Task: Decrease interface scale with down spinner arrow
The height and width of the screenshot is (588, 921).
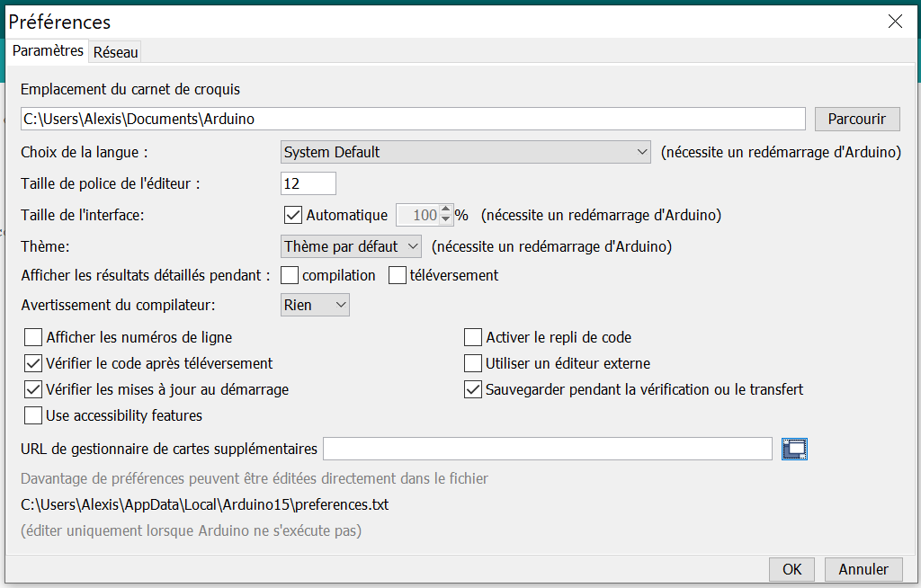Action: [446, 220]
